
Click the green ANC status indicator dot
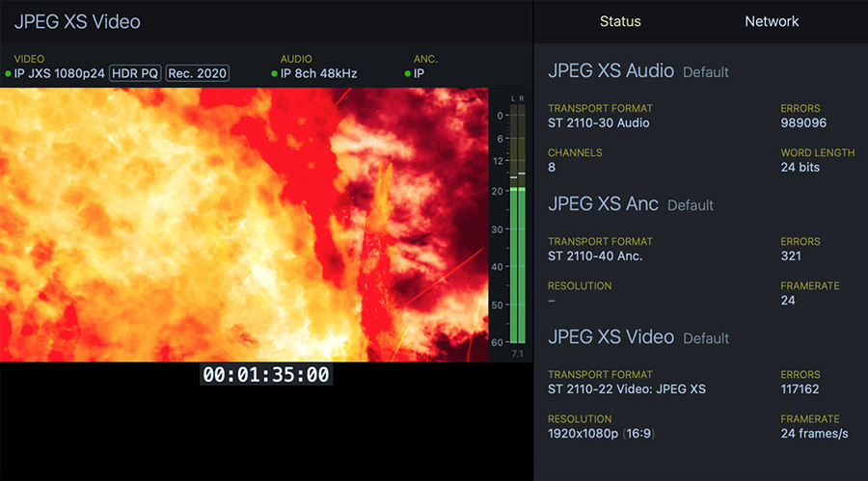(407, 73)
